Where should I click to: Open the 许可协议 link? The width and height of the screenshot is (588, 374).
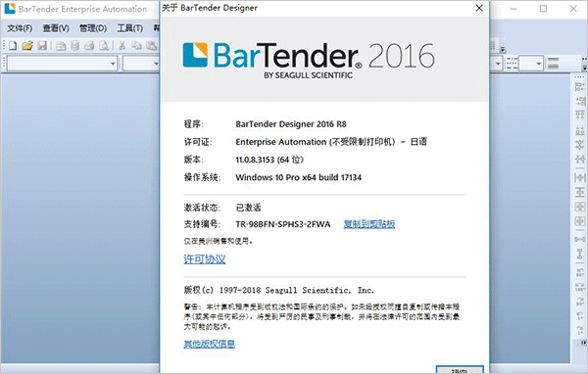click(x=205, y=258)
